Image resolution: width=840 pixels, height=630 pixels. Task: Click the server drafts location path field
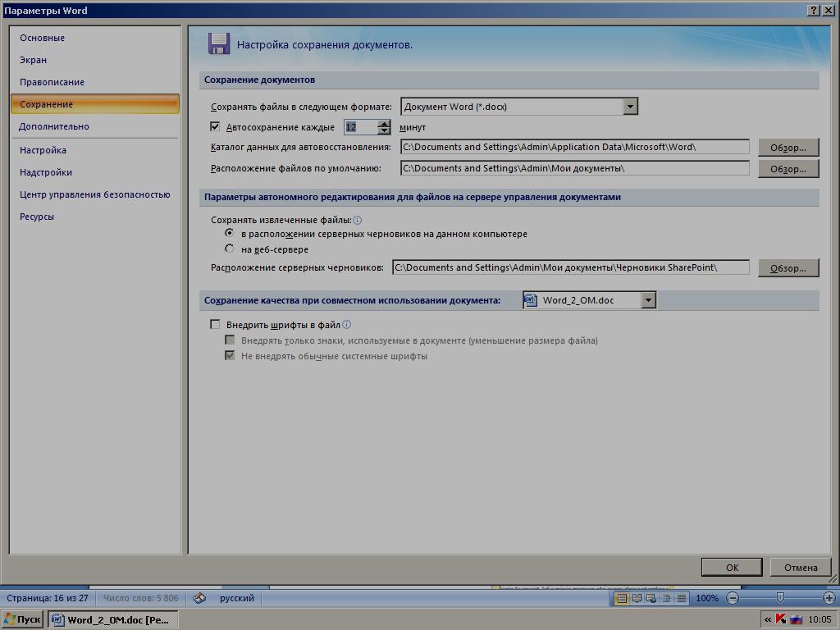pos(571,267)
